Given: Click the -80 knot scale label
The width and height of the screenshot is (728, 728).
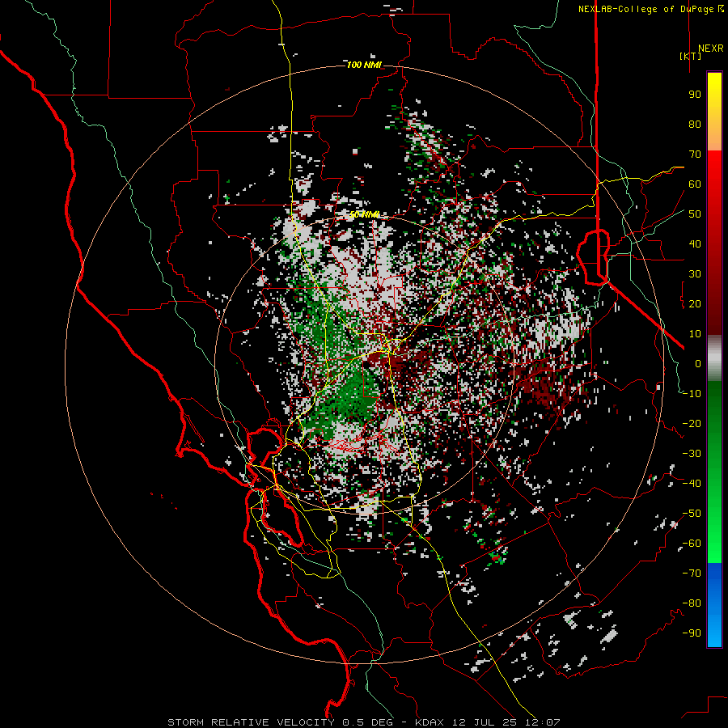Looking at the screenshot, I should [x=692, y=603].
